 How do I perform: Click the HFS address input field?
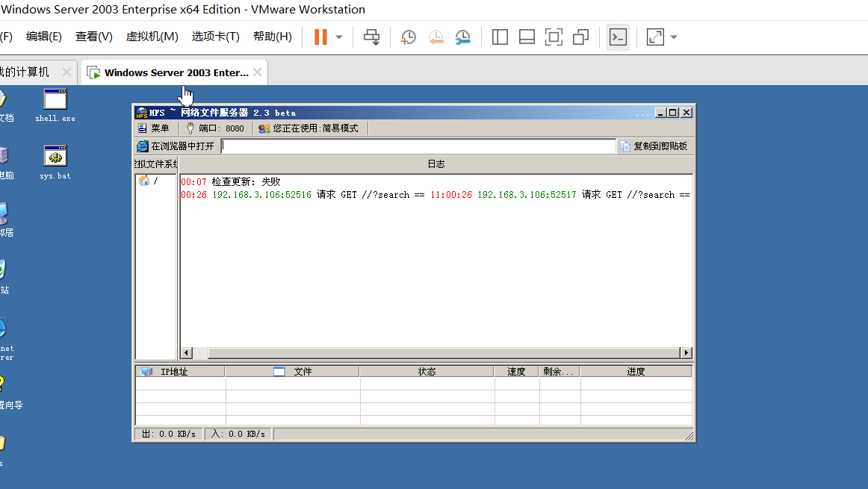pos(418,146)
